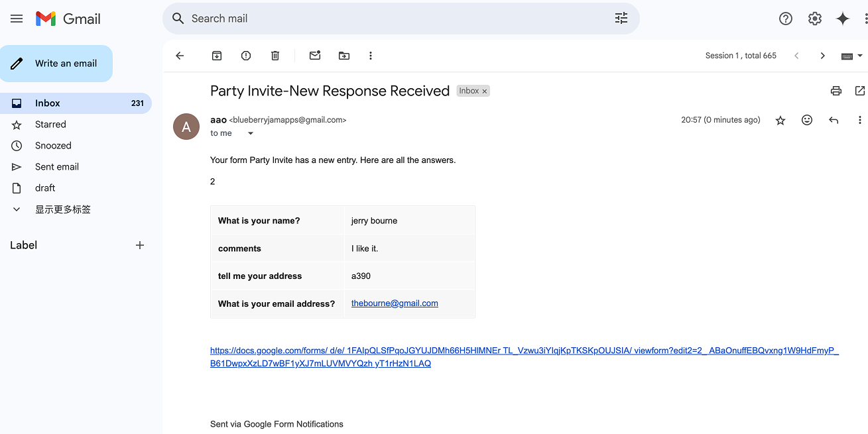Open Gmail settings
Viewport: 868px width, 434px height.
click(x=814, y=19)
